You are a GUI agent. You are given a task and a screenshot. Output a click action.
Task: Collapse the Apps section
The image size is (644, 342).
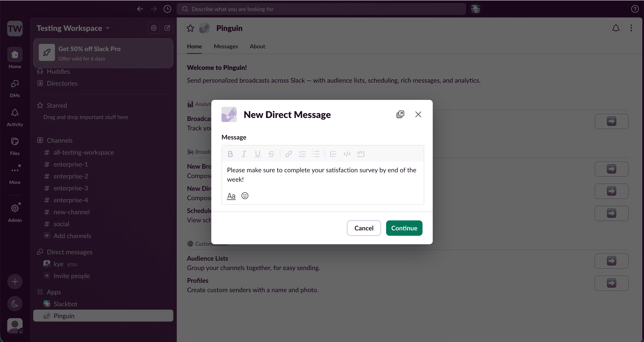point(49,292)
